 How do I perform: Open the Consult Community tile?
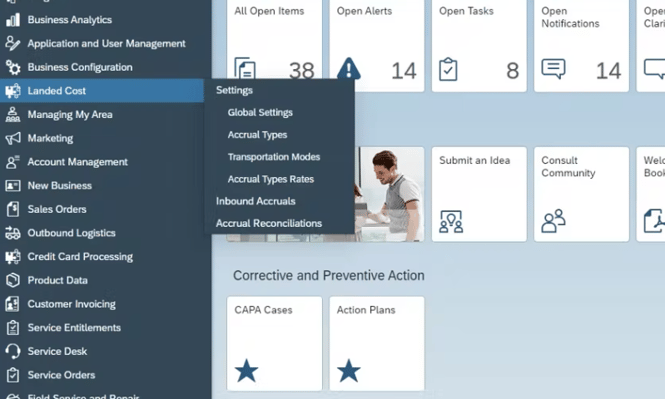581,194
